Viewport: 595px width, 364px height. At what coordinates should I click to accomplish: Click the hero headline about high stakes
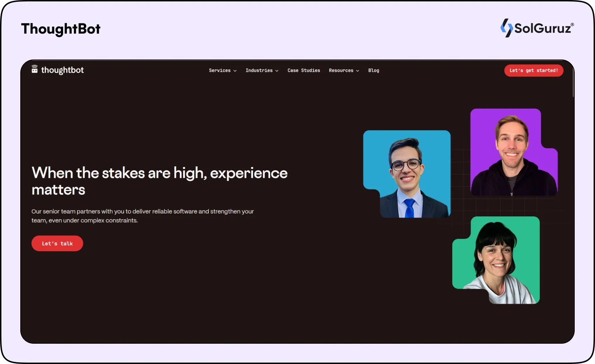159,181
